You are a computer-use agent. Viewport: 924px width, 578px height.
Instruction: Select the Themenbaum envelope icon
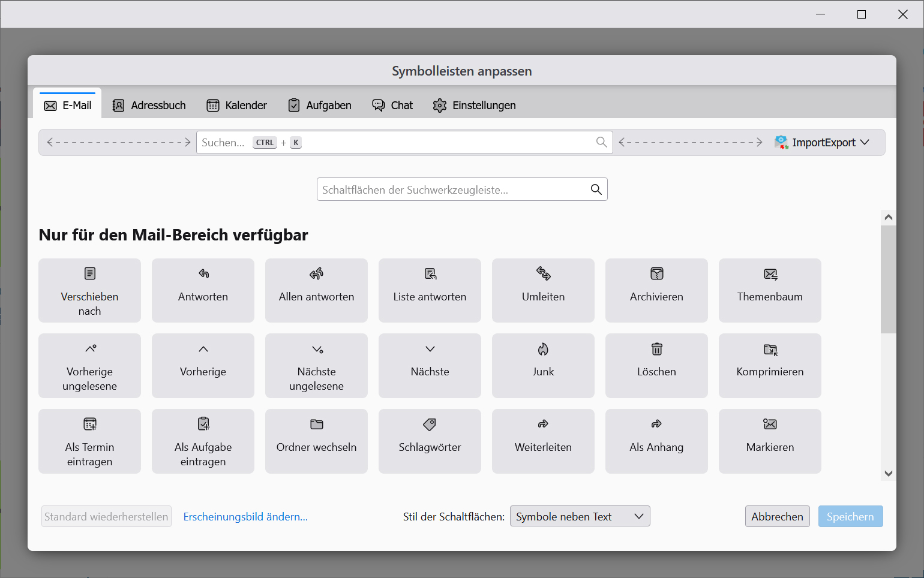click(770, 274)
